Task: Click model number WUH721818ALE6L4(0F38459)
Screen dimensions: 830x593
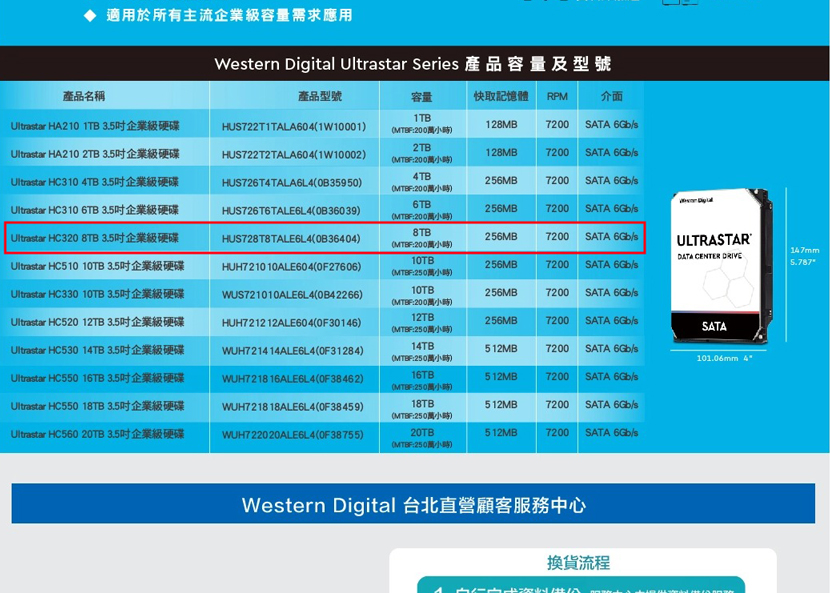Action: pyautogui.click(x=293, y=407)
